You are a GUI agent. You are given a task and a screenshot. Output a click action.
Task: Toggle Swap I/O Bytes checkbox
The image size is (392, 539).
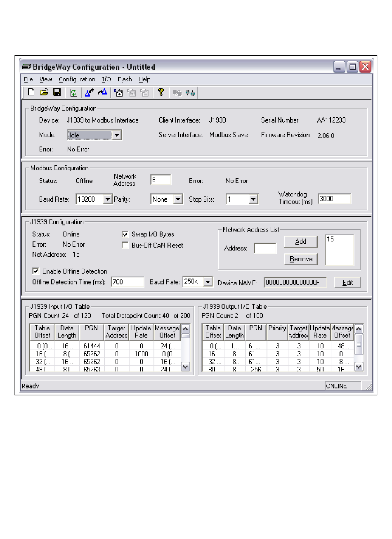125,234
